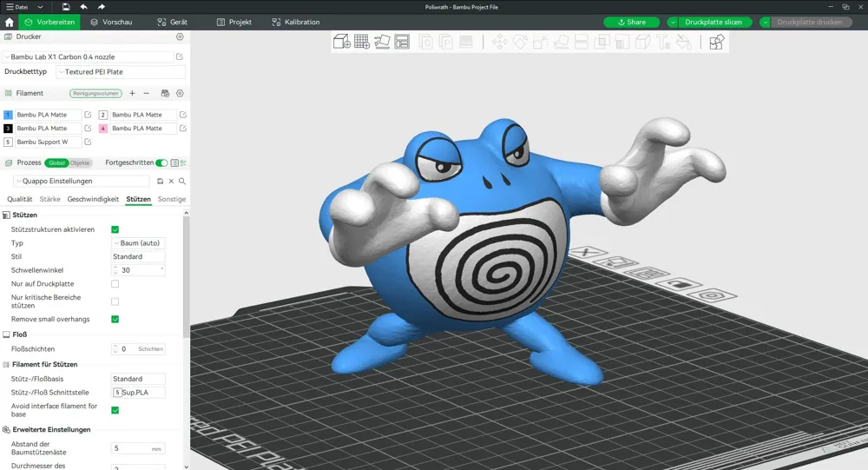Select the Lay on face tool
Image resolution: width=868 pixels, height=470 pixels.
pyautogui.click(x=561, y=42)
